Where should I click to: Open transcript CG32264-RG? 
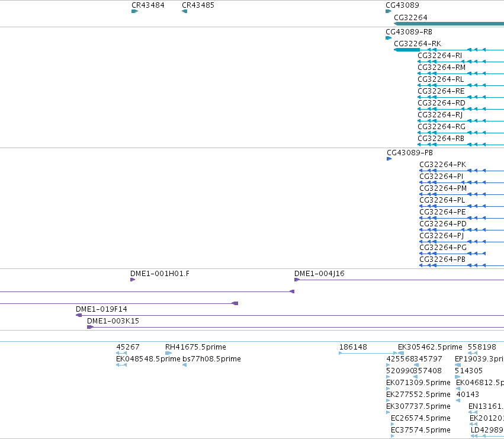click(x=441, y=127)
